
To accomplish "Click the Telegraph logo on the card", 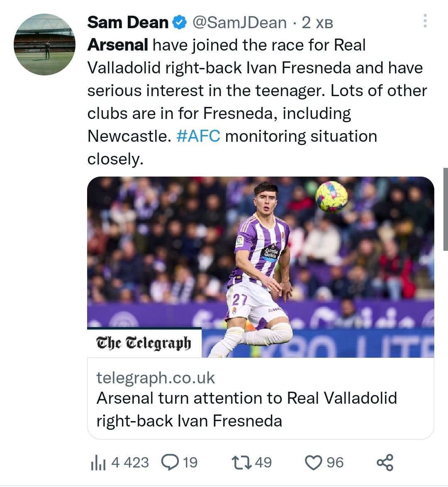I will [x=144, y=343].
